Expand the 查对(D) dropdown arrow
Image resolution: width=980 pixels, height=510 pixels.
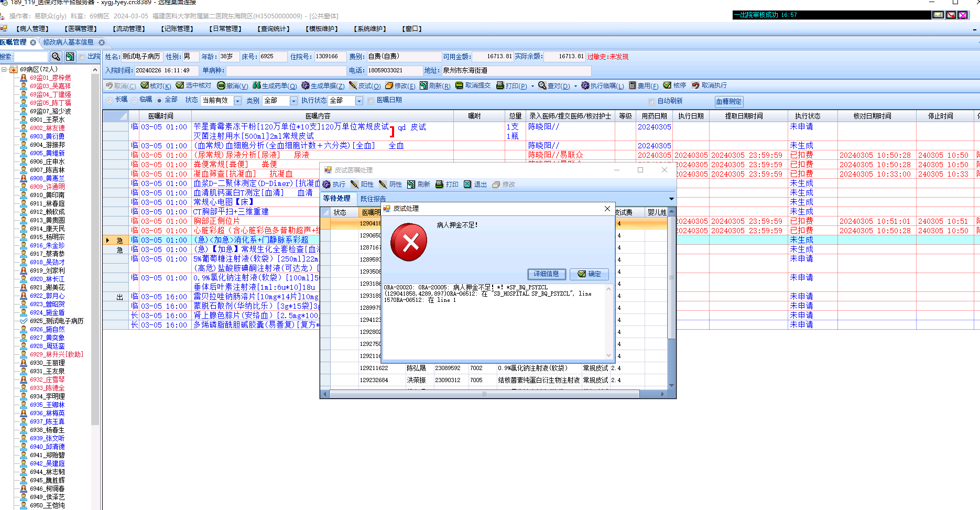point(575,86)
